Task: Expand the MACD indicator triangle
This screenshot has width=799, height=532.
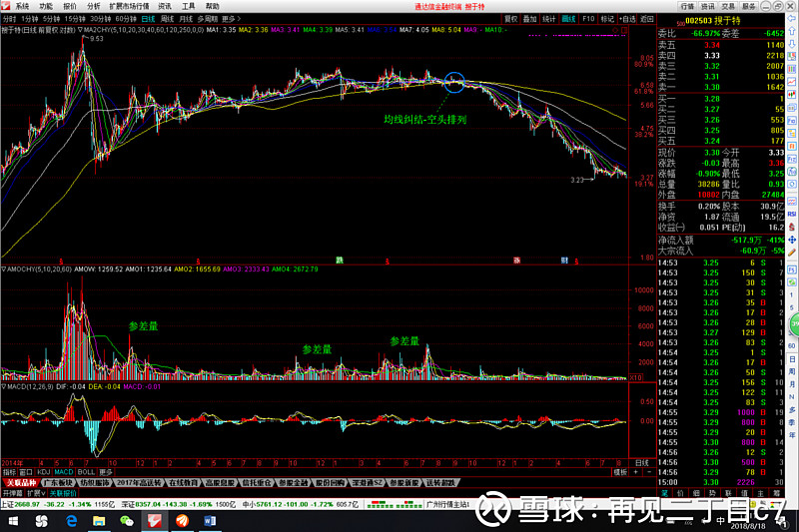Action: point(4,387)
